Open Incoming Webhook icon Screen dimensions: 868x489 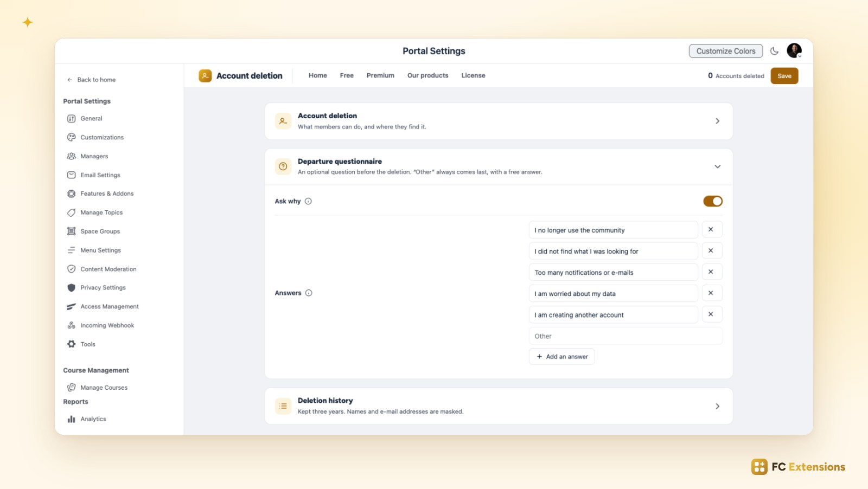coord(71,325)
